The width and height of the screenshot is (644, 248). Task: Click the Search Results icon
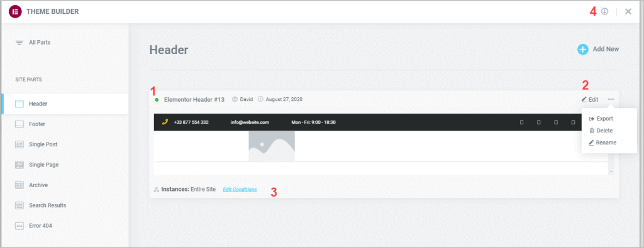click(19, 205)
